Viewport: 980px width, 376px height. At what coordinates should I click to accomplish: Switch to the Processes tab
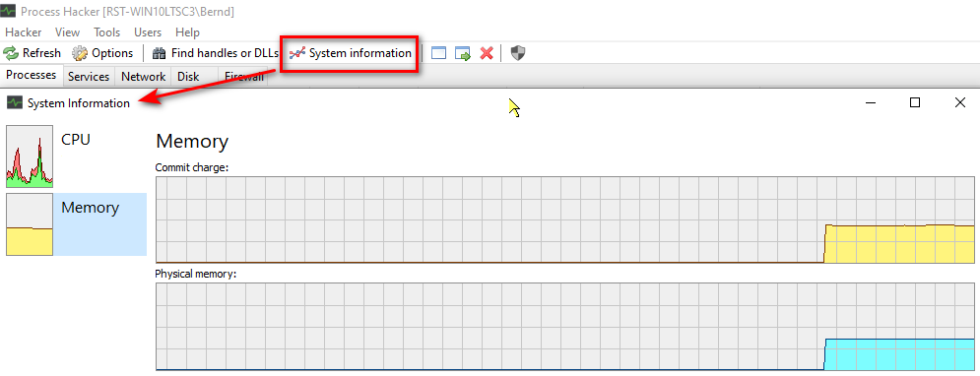[32, 75]
